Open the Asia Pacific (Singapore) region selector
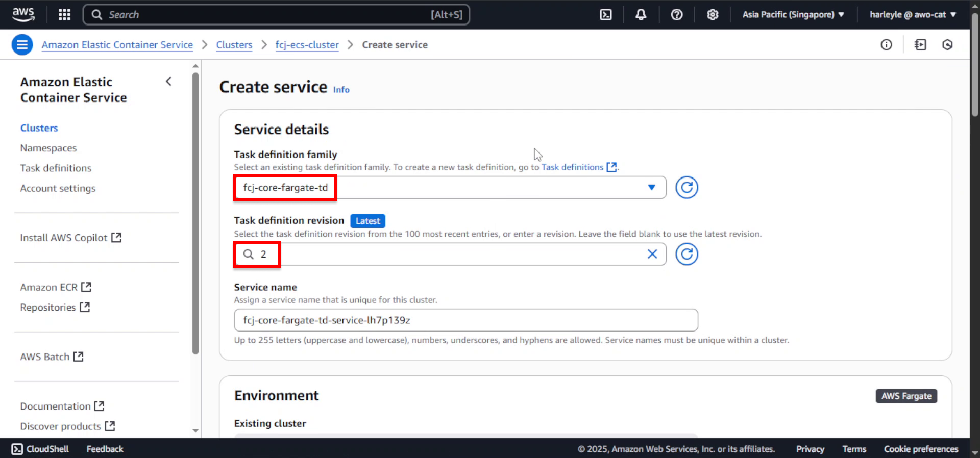Image resolution: width=980 pixels, height=458 pixels. coord(793,14)
